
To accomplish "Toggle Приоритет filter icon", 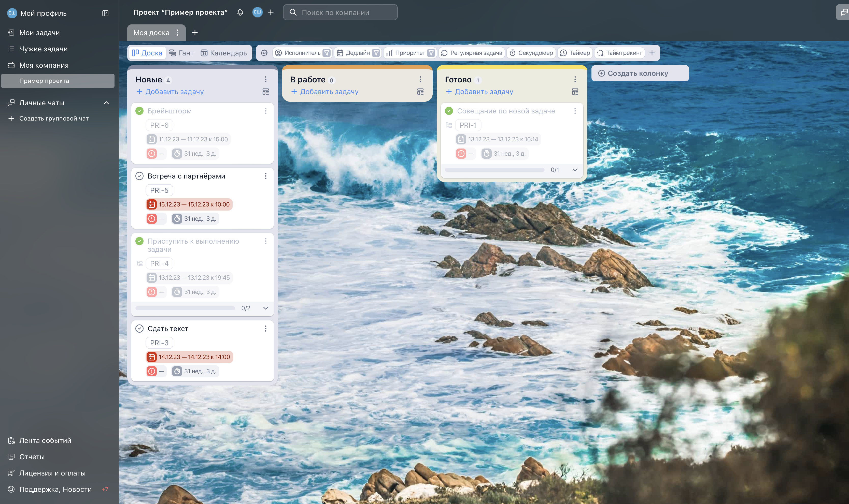I will (431, 53).
